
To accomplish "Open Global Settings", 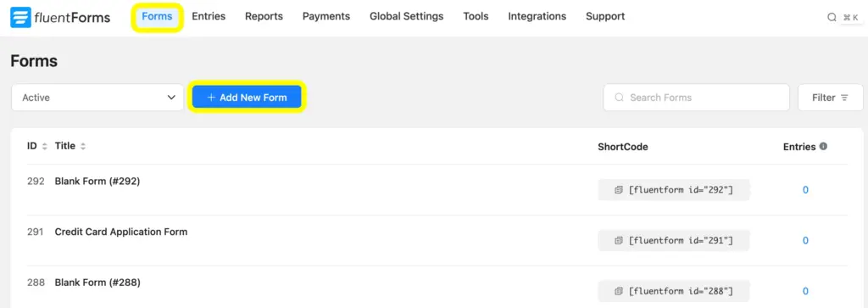I will (406, 17).
